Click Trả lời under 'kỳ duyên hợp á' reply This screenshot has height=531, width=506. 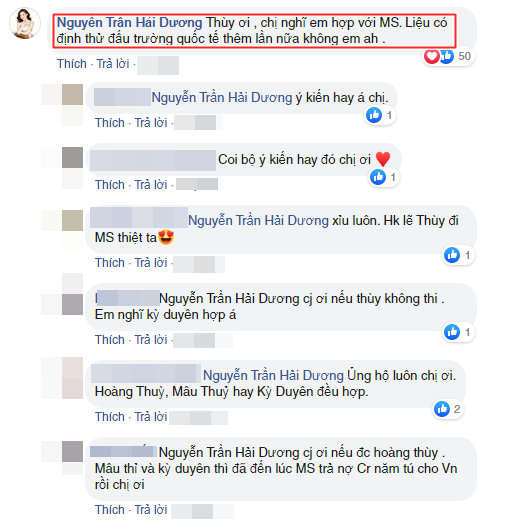[x=151, y=340]
